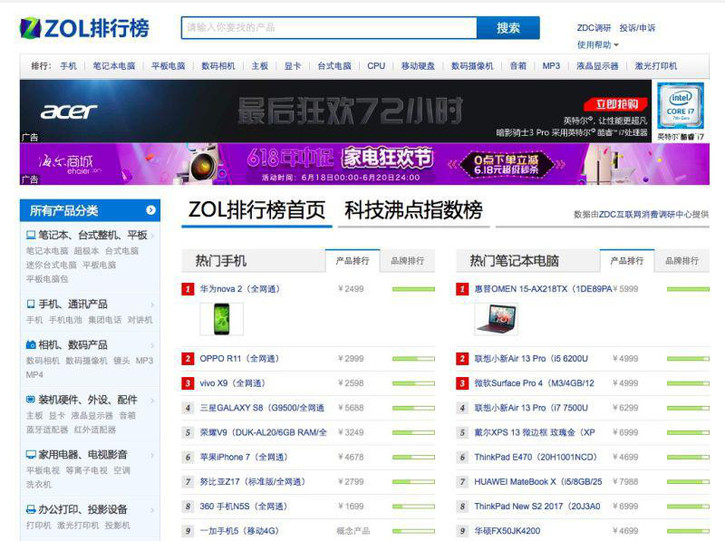Open 激光打印机 in the top ranking nav

[x=656, y=66]
